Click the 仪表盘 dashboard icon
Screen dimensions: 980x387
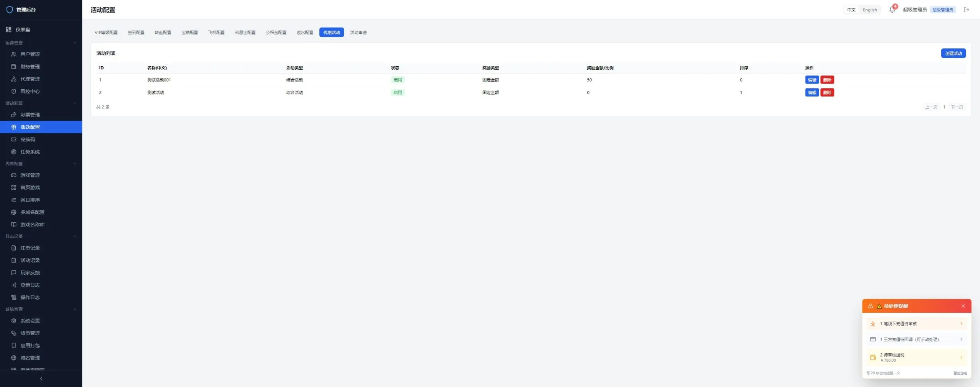pos(8,30)
